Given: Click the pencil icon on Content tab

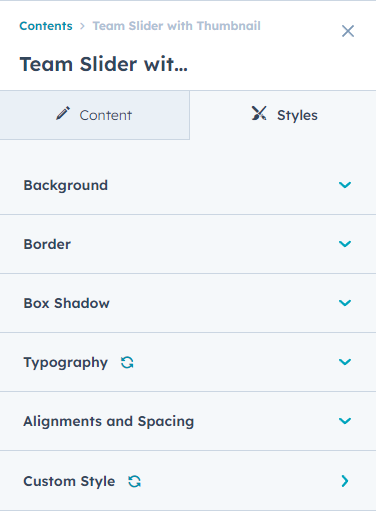Looking at the screenshot, I should pyautogui.click(x=63, y=113).
